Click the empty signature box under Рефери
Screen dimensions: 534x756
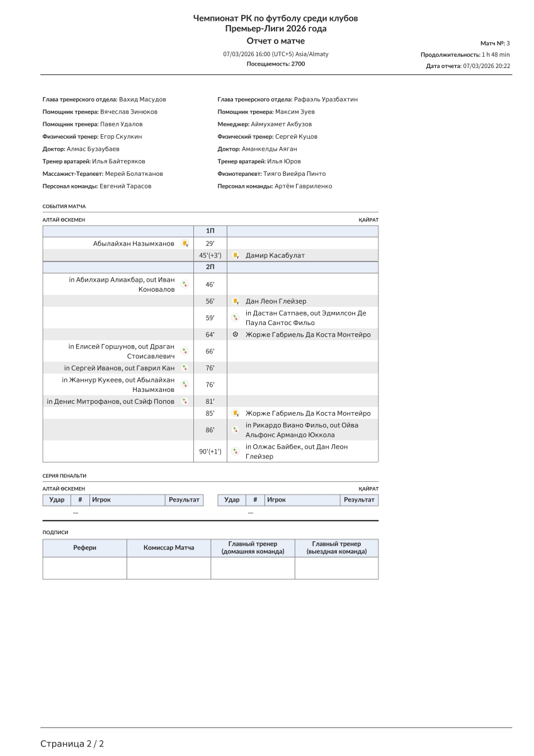(84, 568)
